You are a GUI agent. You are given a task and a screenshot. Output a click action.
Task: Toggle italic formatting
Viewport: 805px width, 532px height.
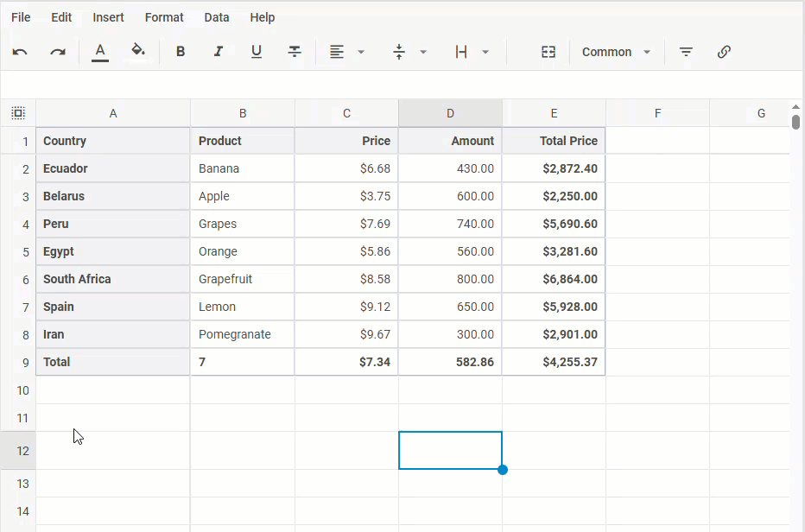[219, 51]
